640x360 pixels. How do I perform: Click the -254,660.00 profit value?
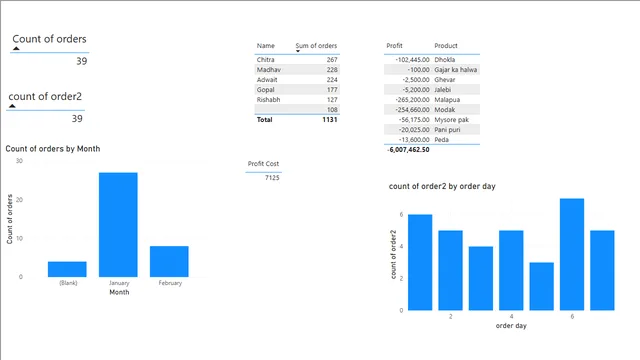point(412,110)
